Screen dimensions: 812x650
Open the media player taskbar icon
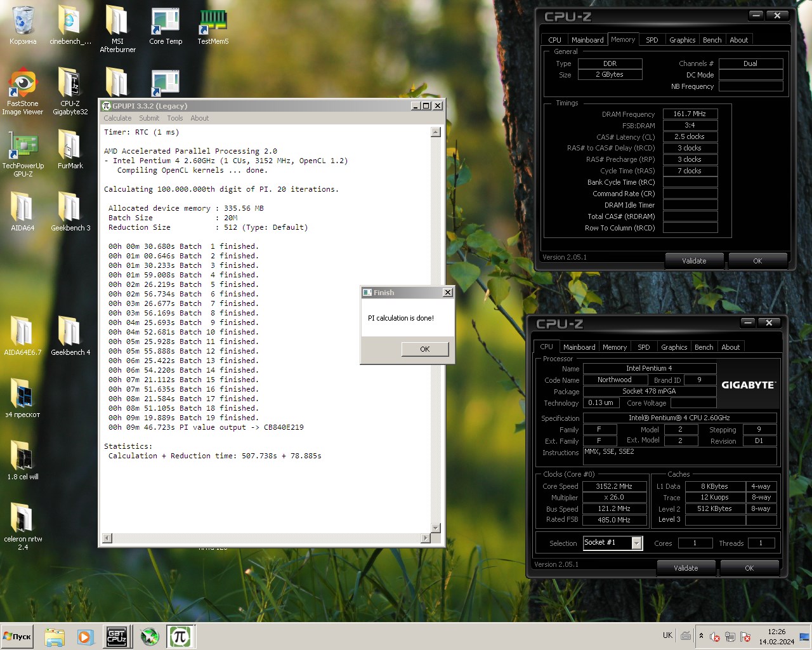point(86,637)
